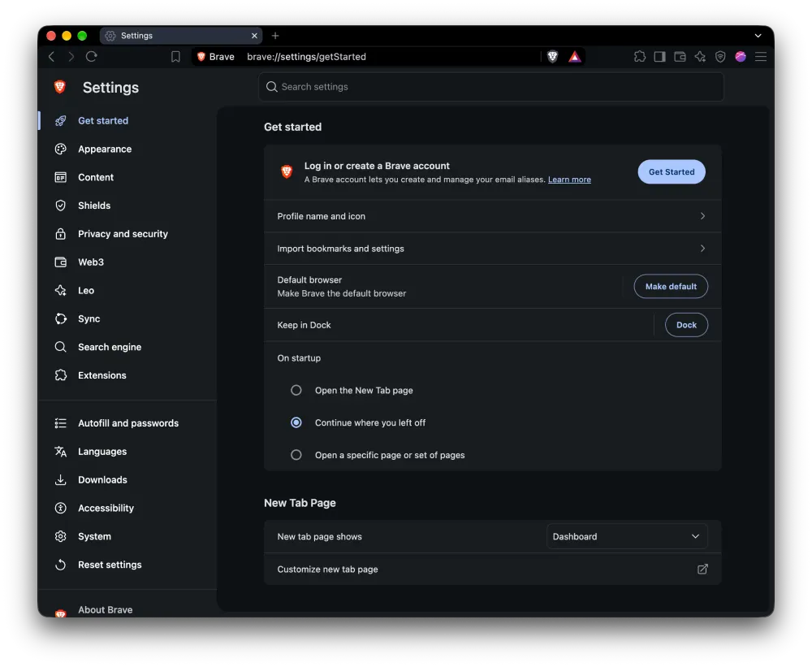Click the Make default button
Viewport: 812px width, 667px height.
coord(671,286)
